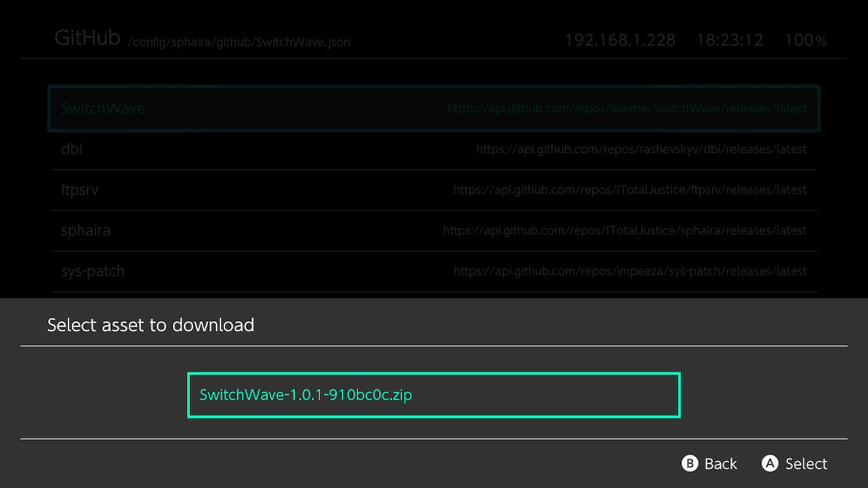Image resolution: width=868 pixels, height=488 pixels.
Task: Click the ITotalJustice/sphaira releases URL
Action: pos(625,230)
